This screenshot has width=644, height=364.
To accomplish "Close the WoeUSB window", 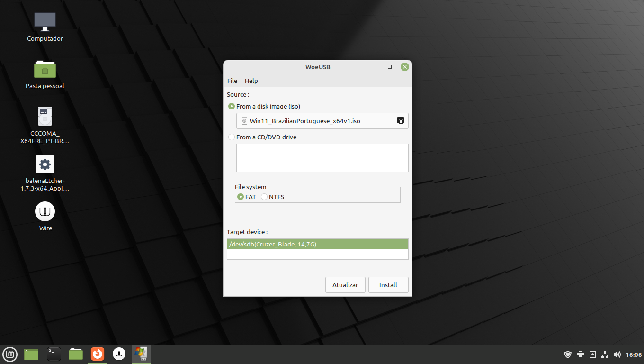I will tap(404, 67).
